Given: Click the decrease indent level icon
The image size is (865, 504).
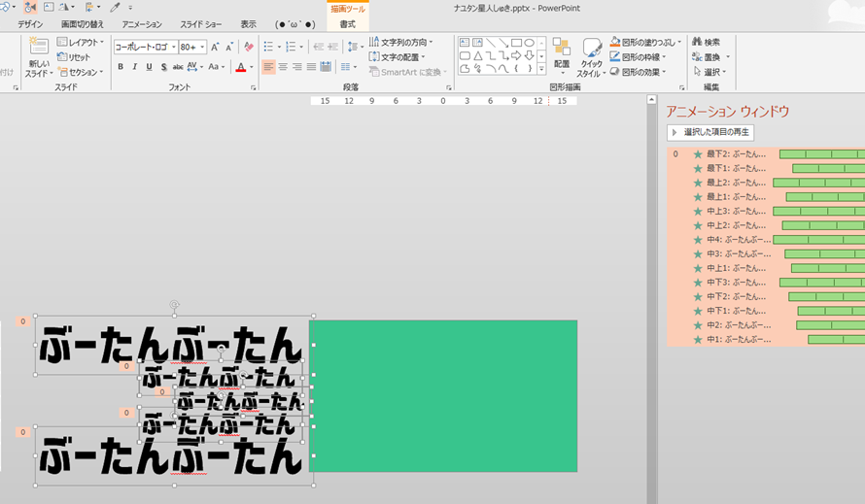Looking at the screenshot, I should [319, 48].
